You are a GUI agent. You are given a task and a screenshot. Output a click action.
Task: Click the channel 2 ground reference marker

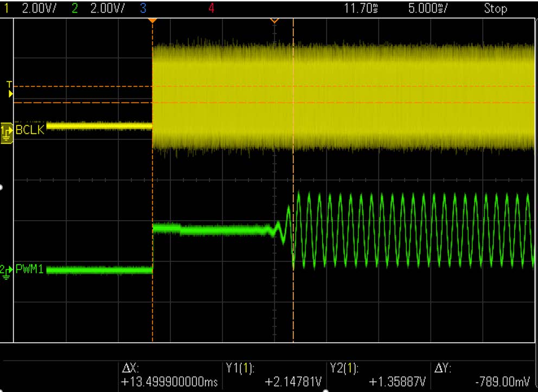click(x=6, y=269)
